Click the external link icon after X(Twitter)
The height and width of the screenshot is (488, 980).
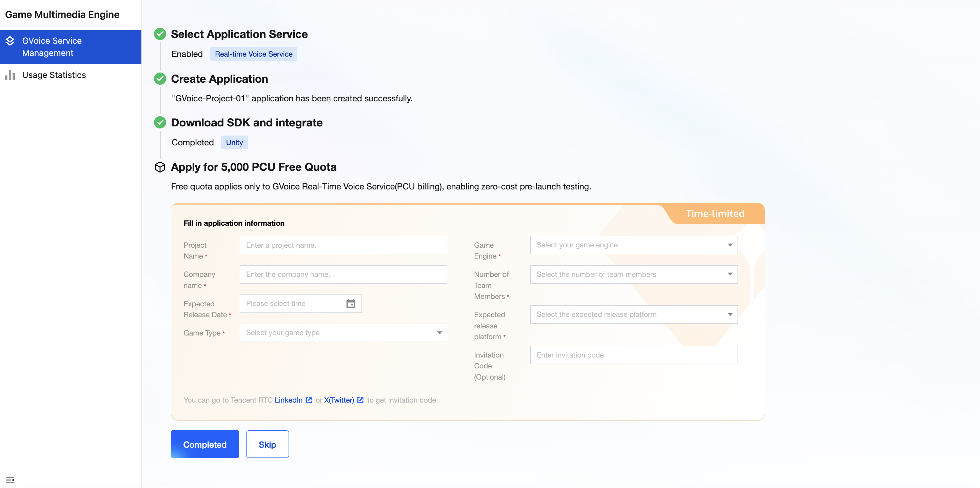[360, 400]
